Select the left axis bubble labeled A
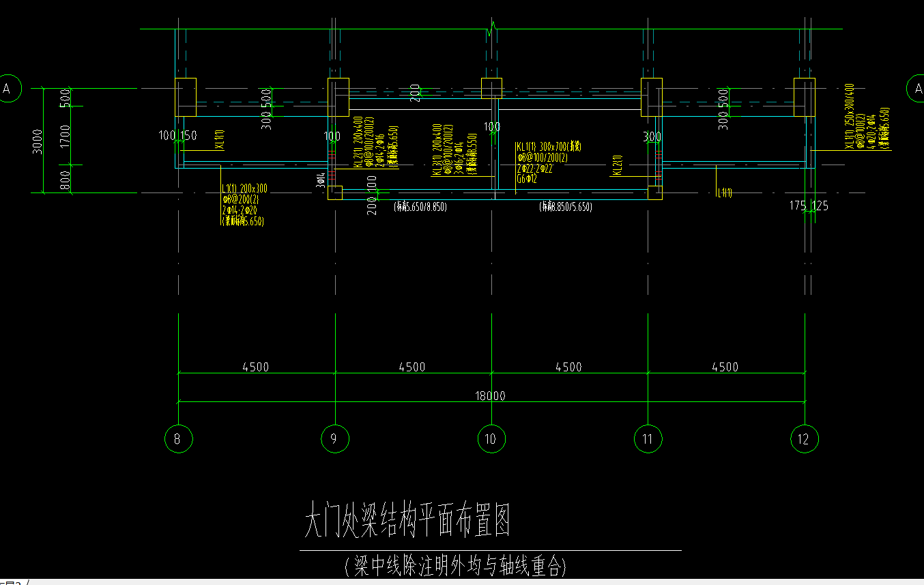Viewport: 924px width, 585px height. coord(8,88)
